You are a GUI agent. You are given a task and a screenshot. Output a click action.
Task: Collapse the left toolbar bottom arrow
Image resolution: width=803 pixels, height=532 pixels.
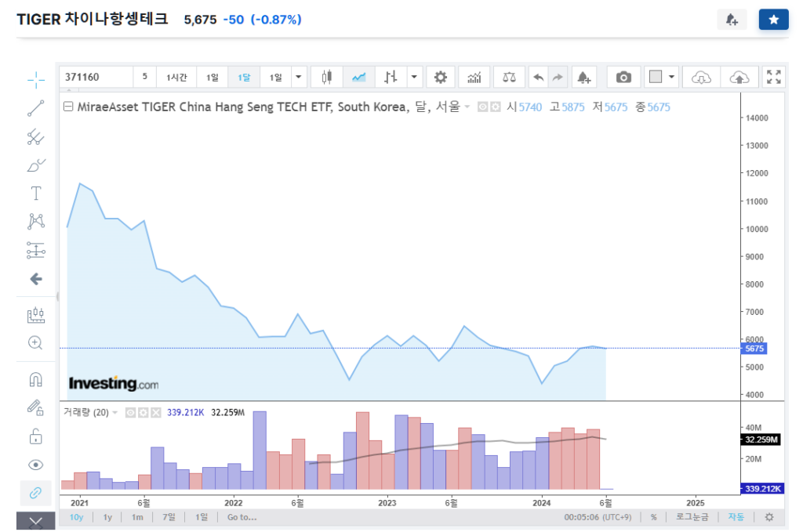point(36,521)
